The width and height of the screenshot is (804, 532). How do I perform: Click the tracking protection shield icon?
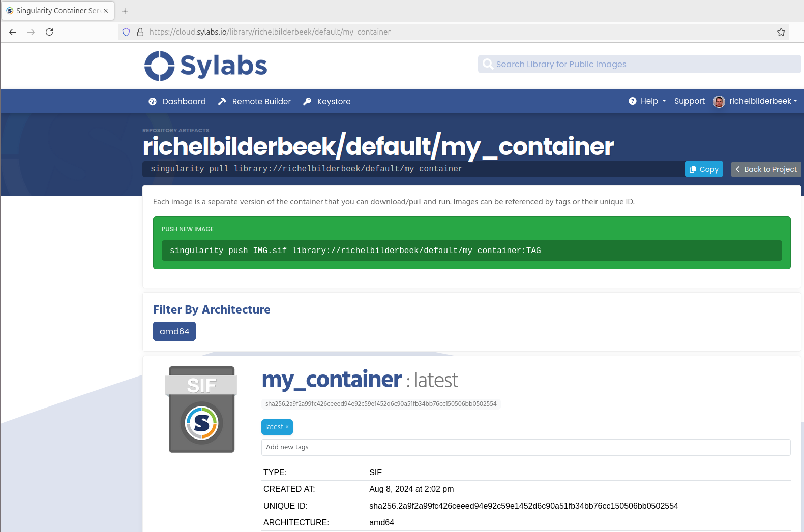click(x=126, y=32)
